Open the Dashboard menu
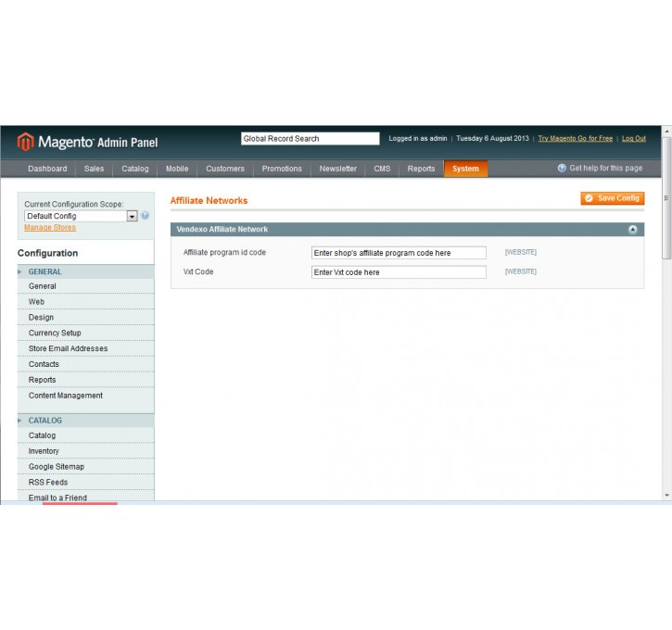This screenshot has height=630, width=672. pos(47,169)
